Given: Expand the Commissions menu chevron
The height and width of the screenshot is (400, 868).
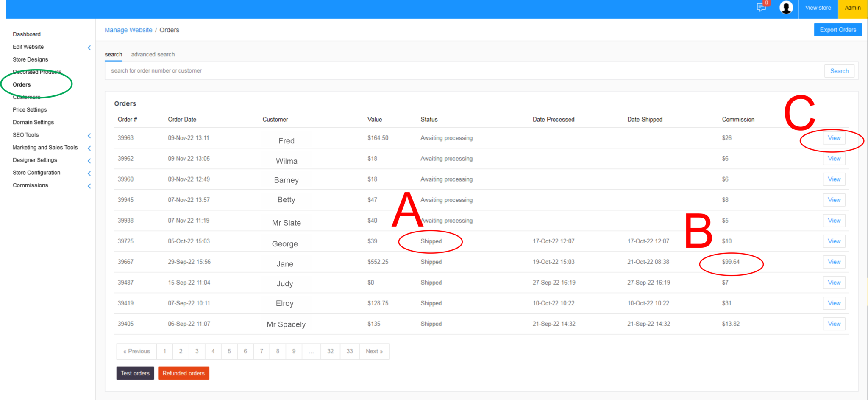Looking at the screenshot, I should click(89, 186).
